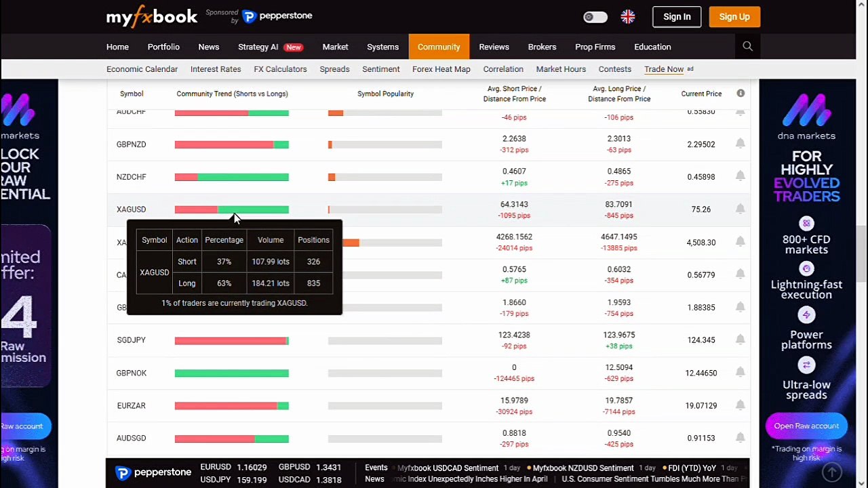Screen dimensions: 868x488
Task: Go to the News menu item
Action: coord(209,47)
